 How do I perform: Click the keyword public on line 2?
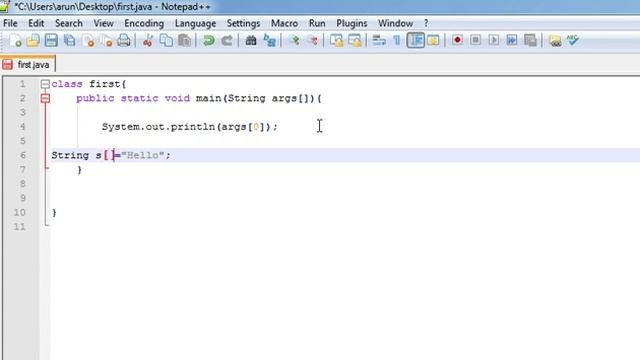[95, 98]
